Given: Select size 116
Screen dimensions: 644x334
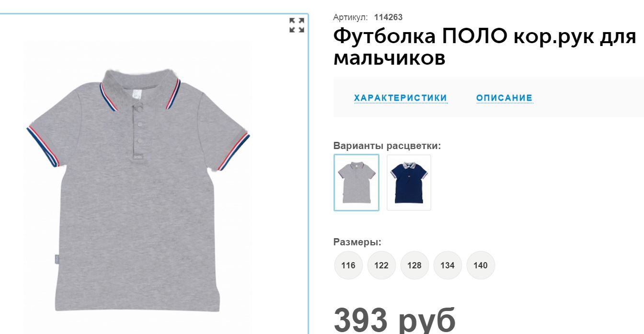Looking at the screenshot, I should 348,265.
